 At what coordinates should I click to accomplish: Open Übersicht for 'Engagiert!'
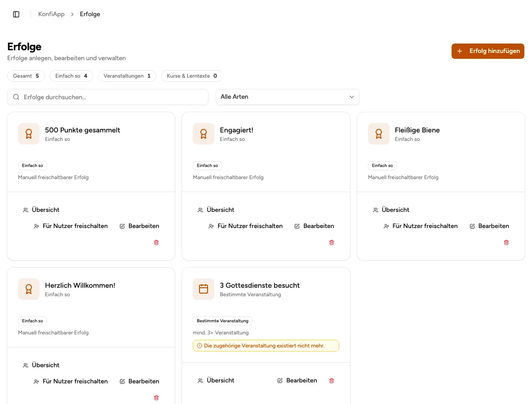216,210
